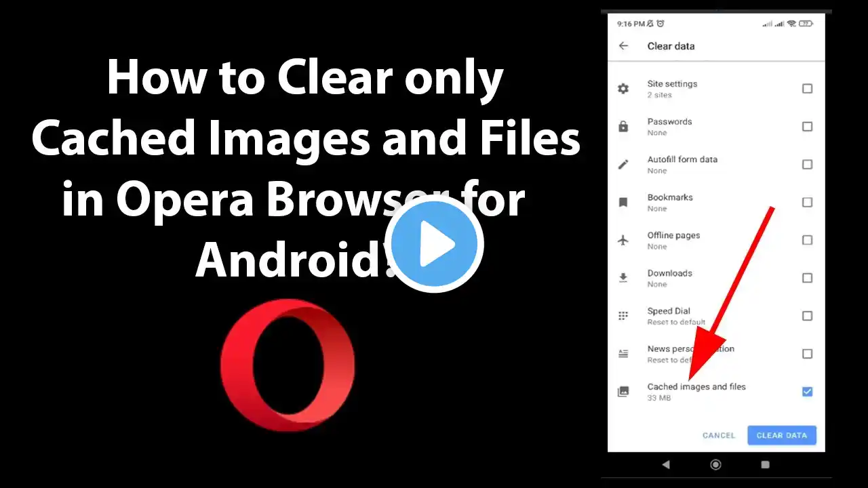The image size is (868, 488).
Task: Click the Site settings gear icon
Action: pos(623,89)
